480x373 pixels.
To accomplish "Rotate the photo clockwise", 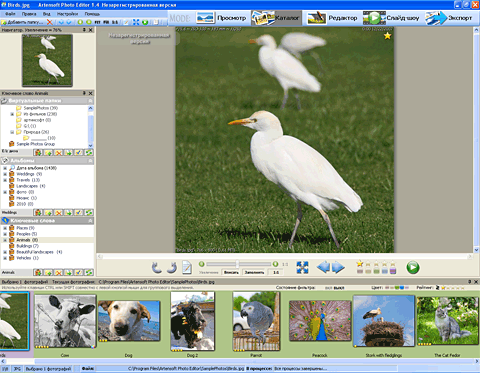I will [172, 267].
